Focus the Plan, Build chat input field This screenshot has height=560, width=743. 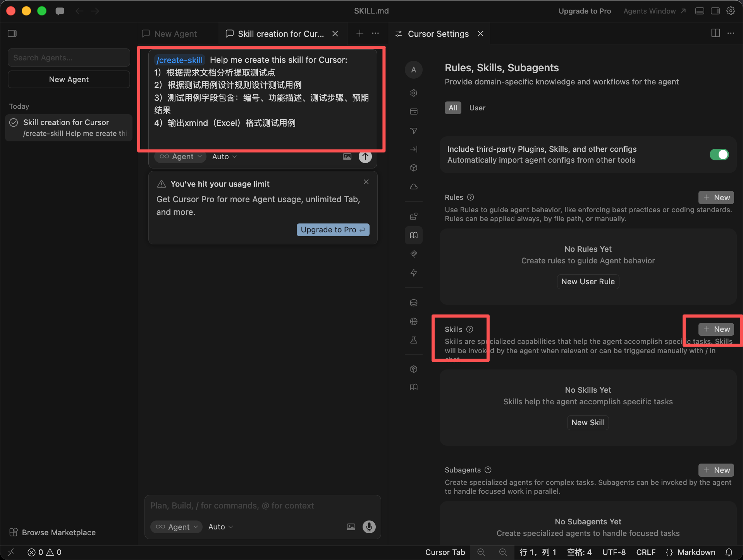263,505
